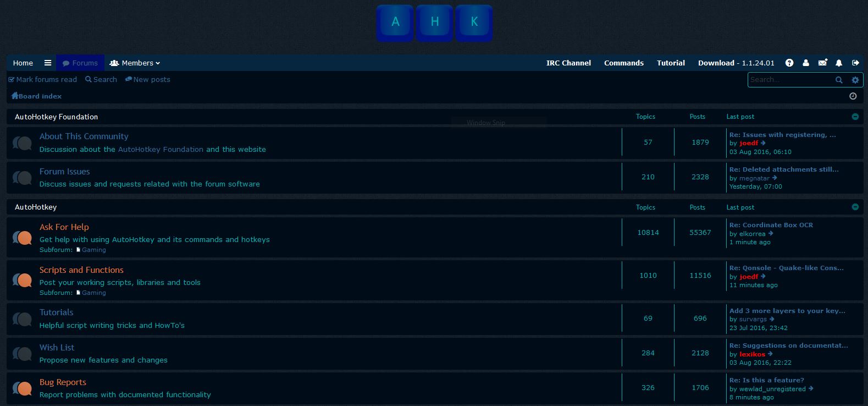Image resolution: width=868 pixels, height=406 pixels.
Task: Open advanced search gear icon
Action: 855,80
